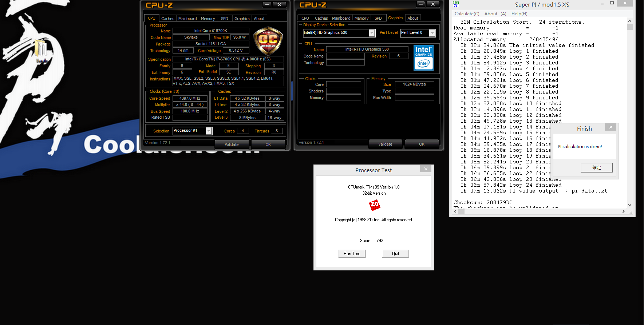Open Caches tab in right CPU-Z
This screenshot has width=644, height=325.
pos(321,18)
